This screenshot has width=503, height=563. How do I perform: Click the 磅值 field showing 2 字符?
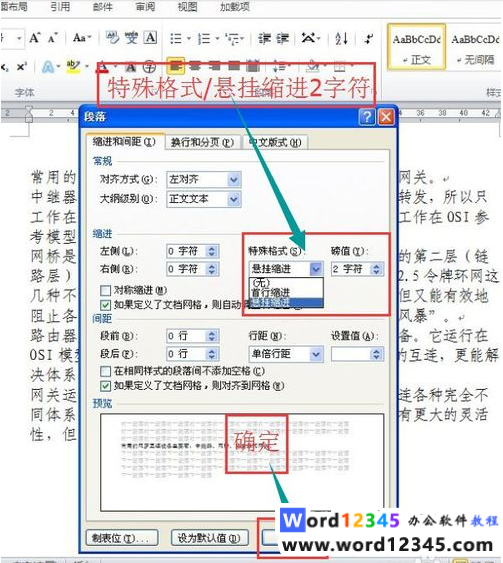click(351, 269)
